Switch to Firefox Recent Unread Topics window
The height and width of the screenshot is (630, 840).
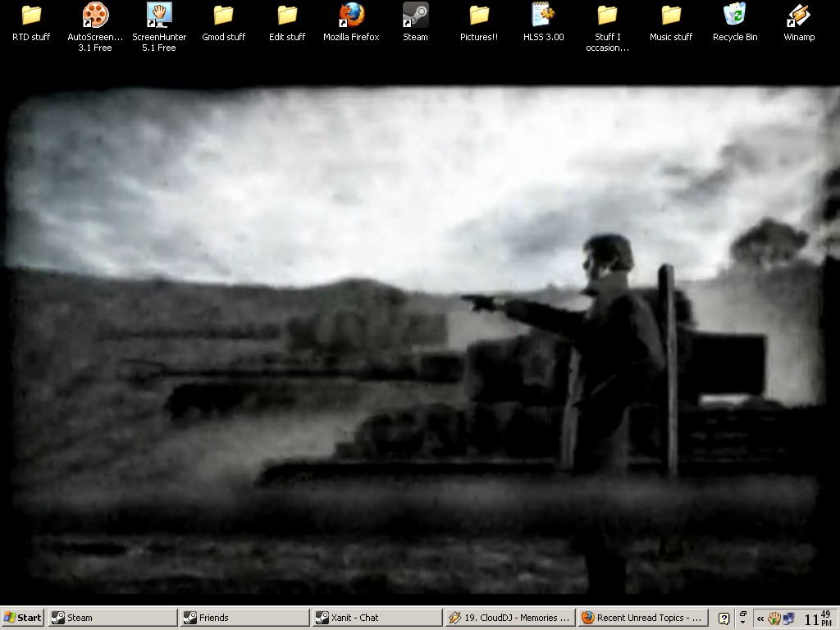point(642,618)
